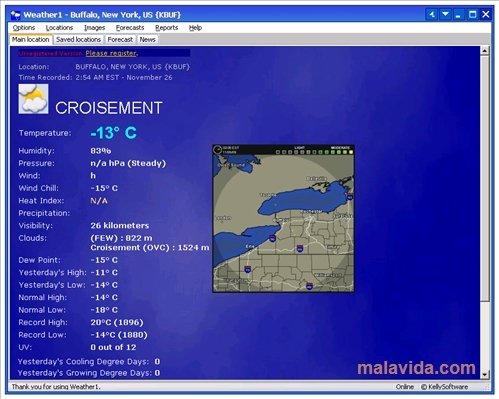Click the Heat Index label
The width and height of the screenshot is (499, 399).
41,201
